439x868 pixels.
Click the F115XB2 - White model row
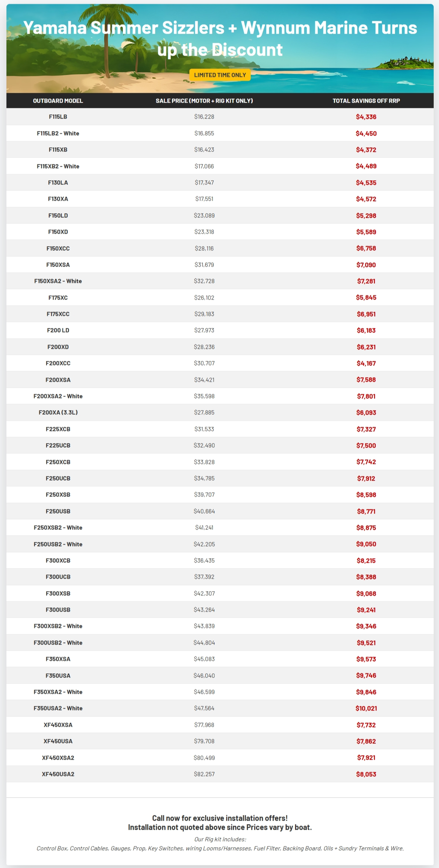point(58,166)
